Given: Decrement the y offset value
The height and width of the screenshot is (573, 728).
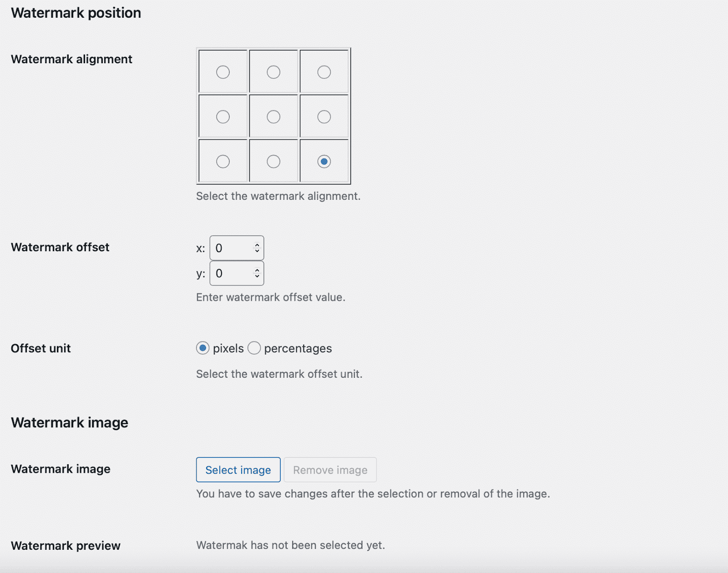Looking at the screenshot, I should tap(256, 276).
